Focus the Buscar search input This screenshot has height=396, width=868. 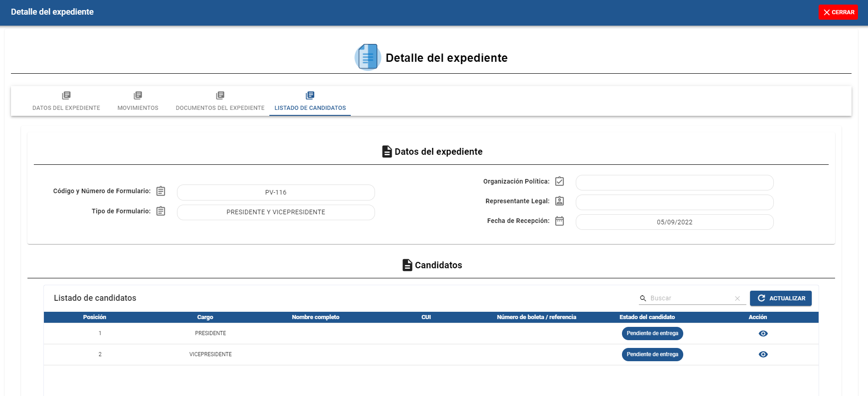(690, 298)
